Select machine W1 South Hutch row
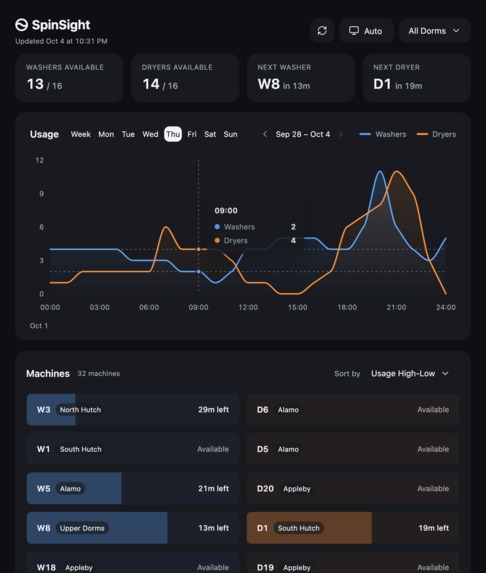486x573 pixels. click(133, 449)
